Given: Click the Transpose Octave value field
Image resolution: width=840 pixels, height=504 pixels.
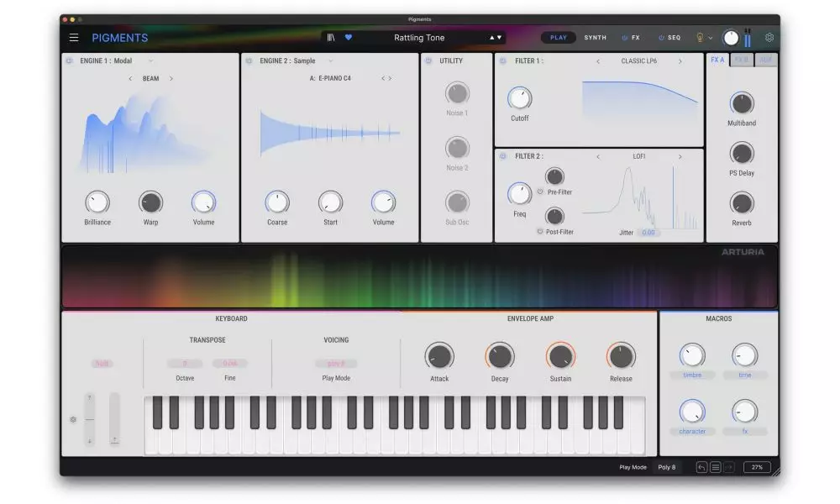Looking at the screenshot, I should (185, 363).
